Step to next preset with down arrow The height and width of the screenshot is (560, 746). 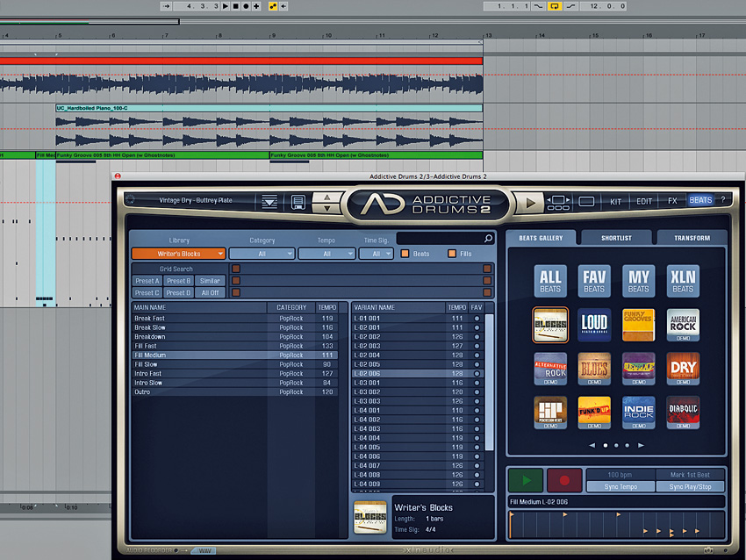pyautogui.click(x=326, y=208)
